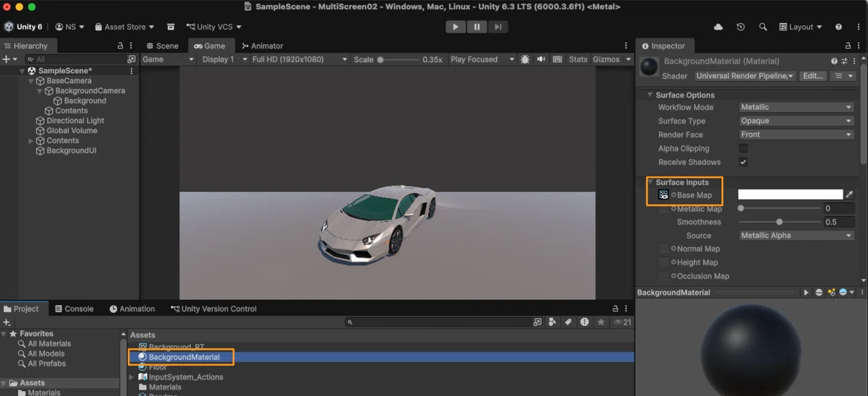Open the undo history icon
This screenshot has height=396, width=868.
(741, 27)
